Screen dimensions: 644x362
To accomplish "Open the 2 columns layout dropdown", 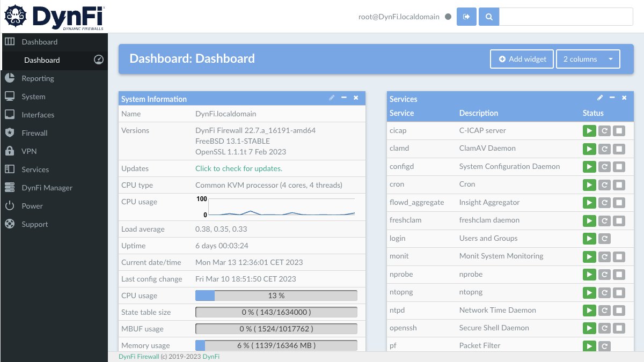I will [x=588, y=59].
